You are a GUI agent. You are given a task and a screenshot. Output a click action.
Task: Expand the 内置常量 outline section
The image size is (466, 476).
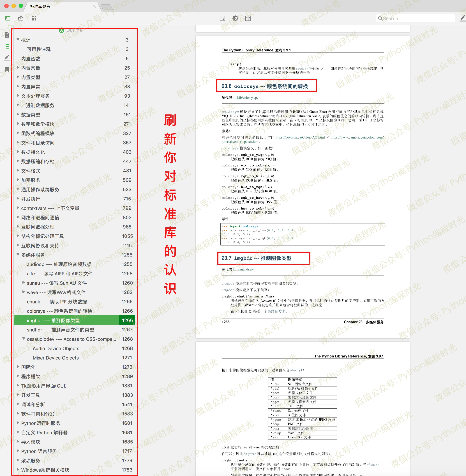[x=18, y=68]
